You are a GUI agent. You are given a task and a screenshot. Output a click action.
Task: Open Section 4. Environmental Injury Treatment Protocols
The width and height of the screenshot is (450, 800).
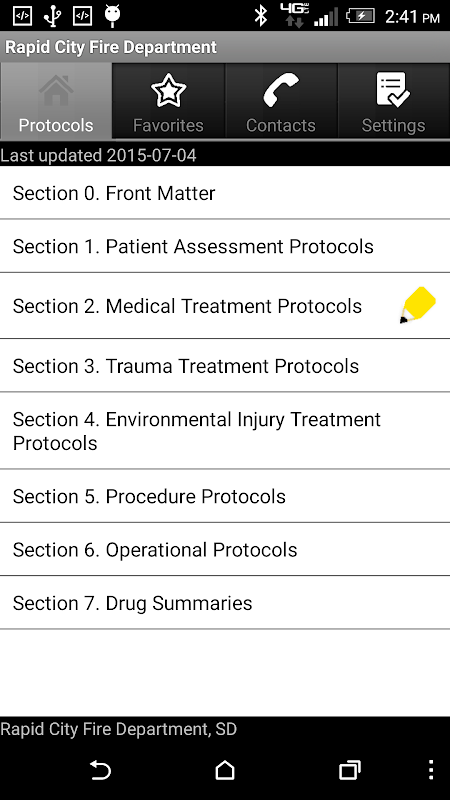tap(225, 431)
